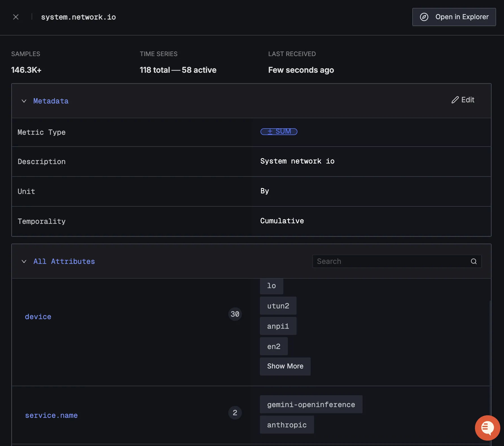
Task: Click the Cumulative temporality value
Action: click(x=282, y=221)
